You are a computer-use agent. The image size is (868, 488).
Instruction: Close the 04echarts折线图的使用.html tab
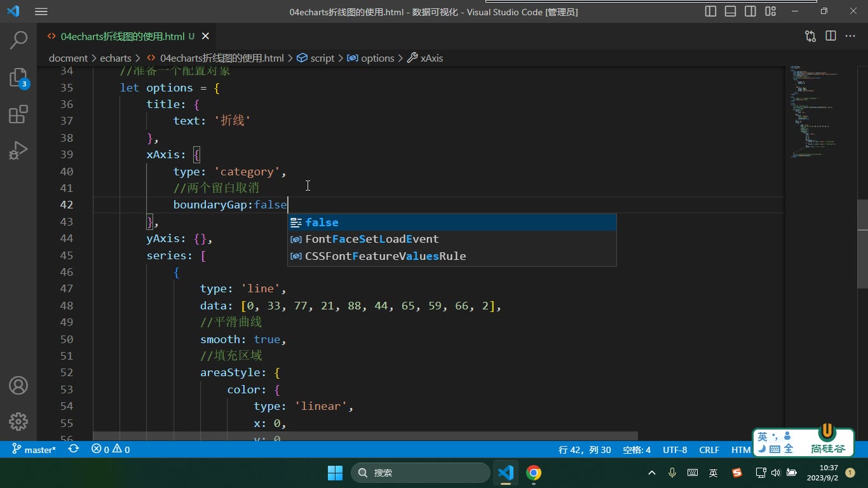(205, 36)
